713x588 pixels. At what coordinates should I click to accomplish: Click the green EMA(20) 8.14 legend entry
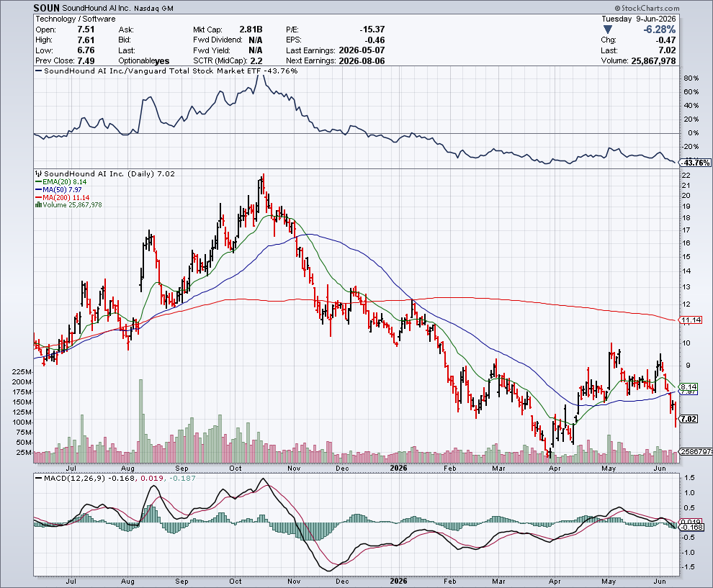click(x=61, y=182)
